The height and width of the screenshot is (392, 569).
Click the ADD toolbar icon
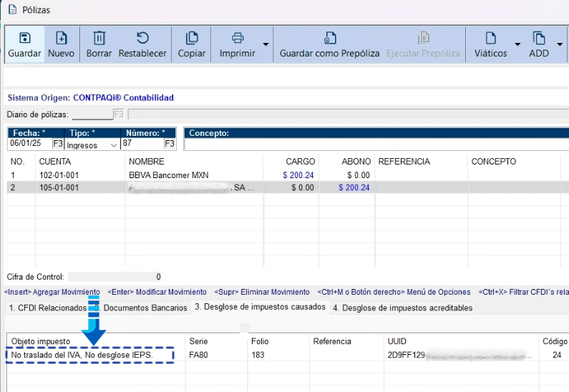tap(539, 39)
